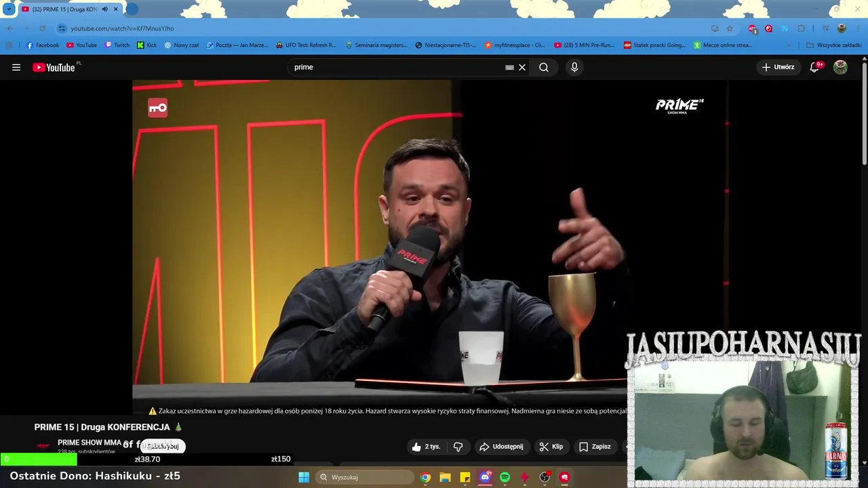Reload the page with the refresh icon
Viewport: 868px width, 488px height.
pos(42,28)
